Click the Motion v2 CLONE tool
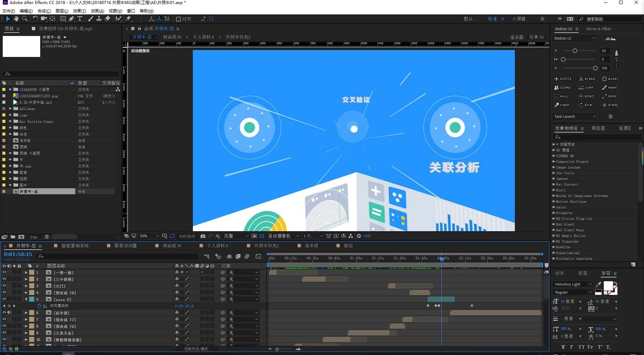The width and height of the screenshot is (644, 355). [563, 88]
